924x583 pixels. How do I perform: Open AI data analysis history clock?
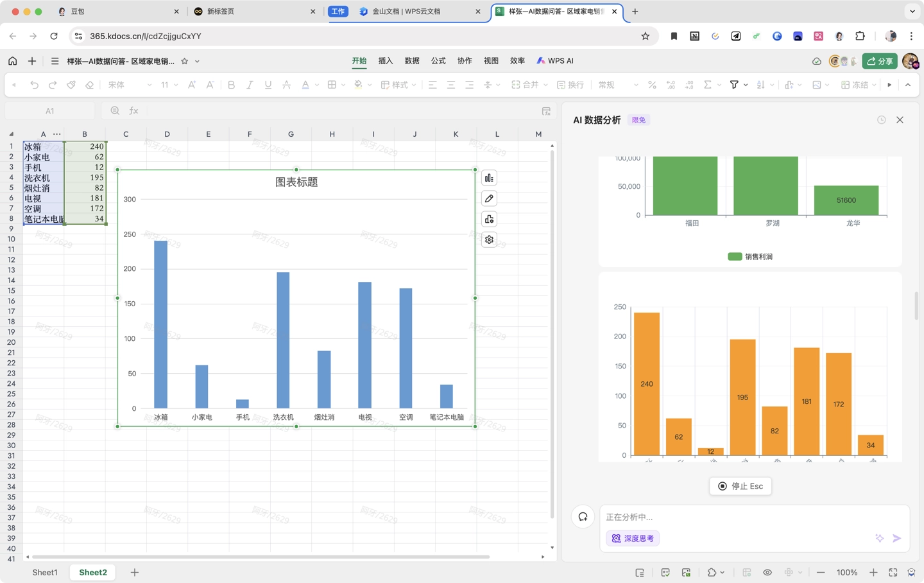tap(882, 120)
